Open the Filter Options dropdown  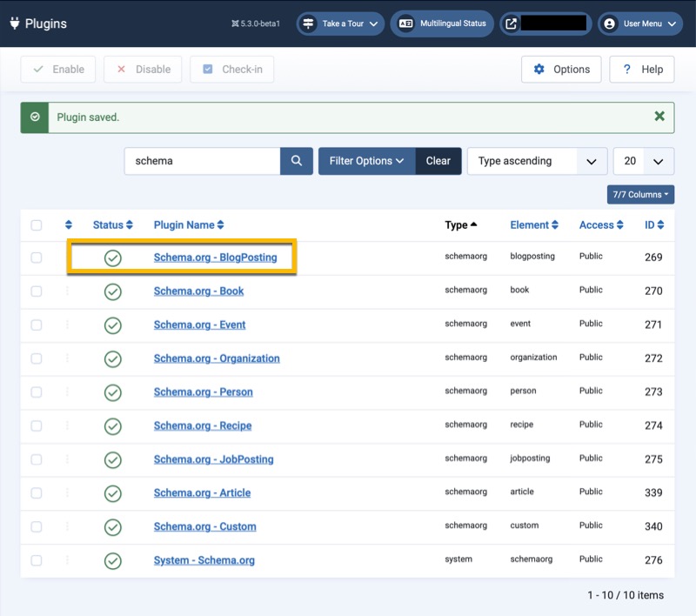(x=366, y=161)
